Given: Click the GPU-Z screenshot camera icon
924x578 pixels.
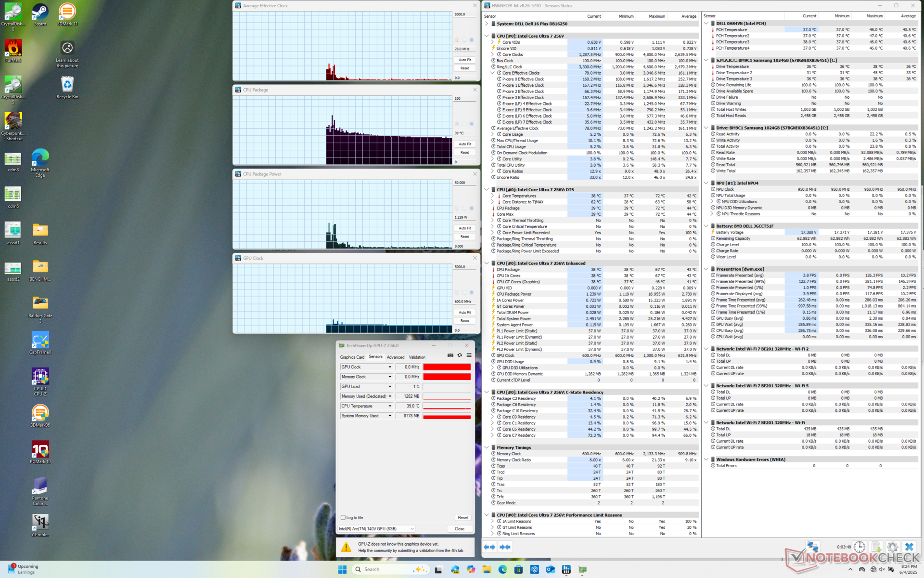Looking at the screenshot, I should pyautogui.click(x=450, y=355).
